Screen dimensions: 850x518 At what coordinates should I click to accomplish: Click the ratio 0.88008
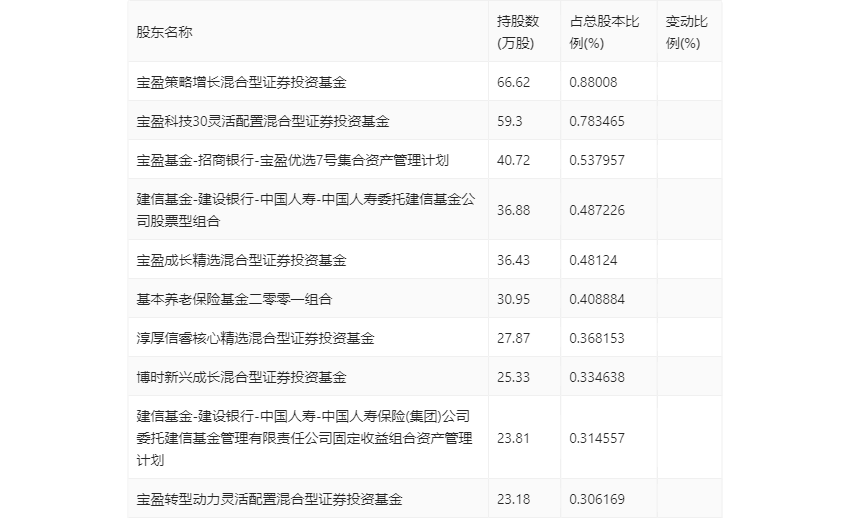593,82
